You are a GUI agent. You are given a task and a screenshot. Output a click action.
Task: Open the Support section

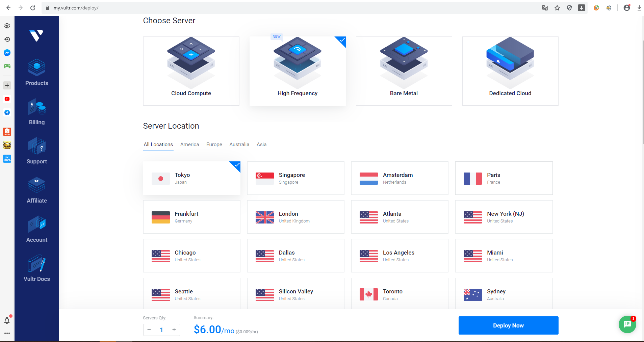coord(36,151)
